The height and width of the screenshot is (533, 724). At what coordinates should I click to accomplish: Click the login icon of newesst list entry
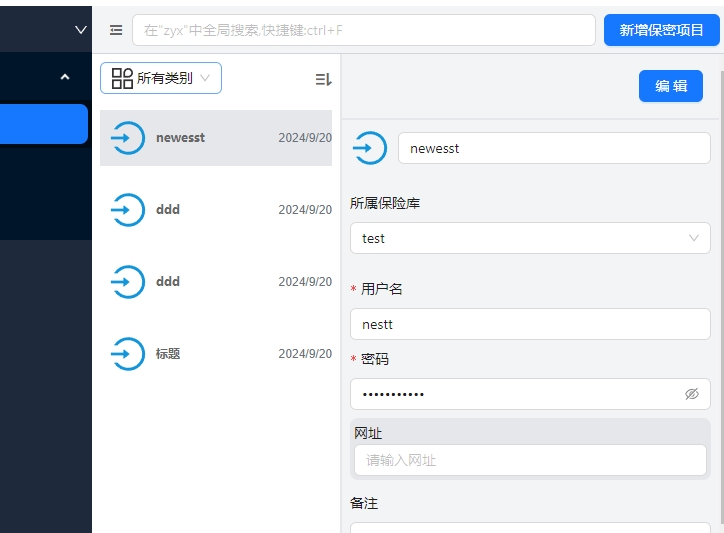click(x=127, y=138)
